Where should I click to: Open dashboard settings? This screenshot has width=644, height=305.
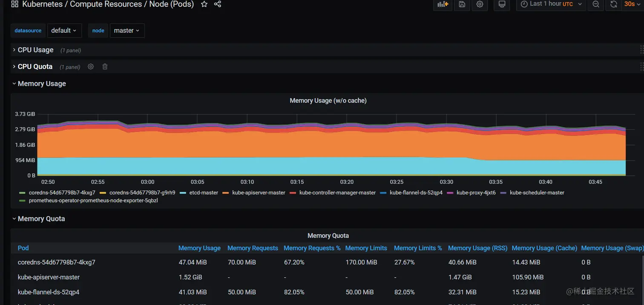coord(480,5)
